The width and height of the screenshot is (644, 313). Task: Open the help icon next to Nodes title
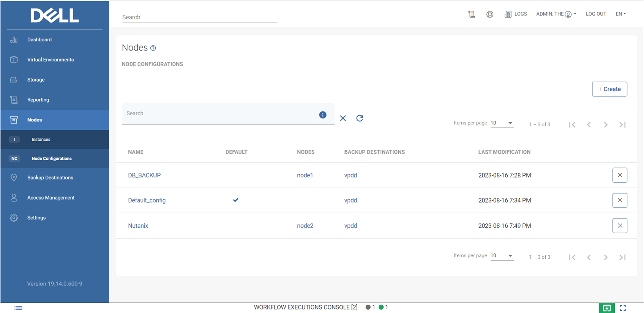point(153,48)
